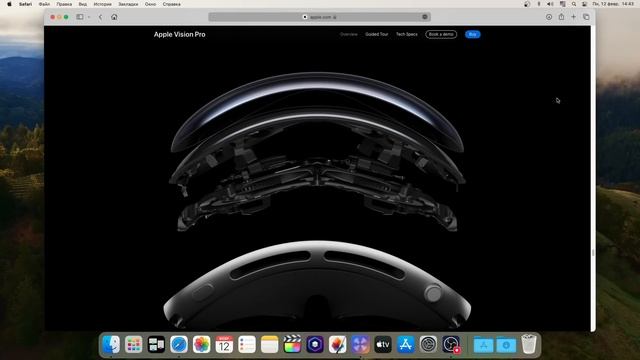Screen dimensions: 640x360
Task: Open the purple hexagon app in Dock
Action: [315, 344]
